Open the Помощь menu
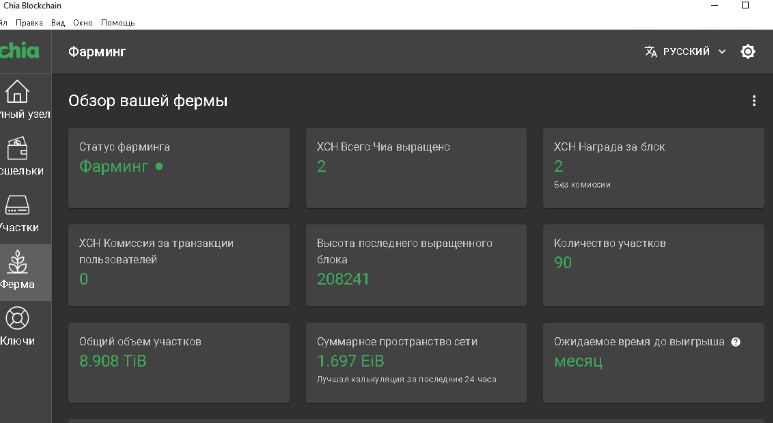 tap(118, 23)
